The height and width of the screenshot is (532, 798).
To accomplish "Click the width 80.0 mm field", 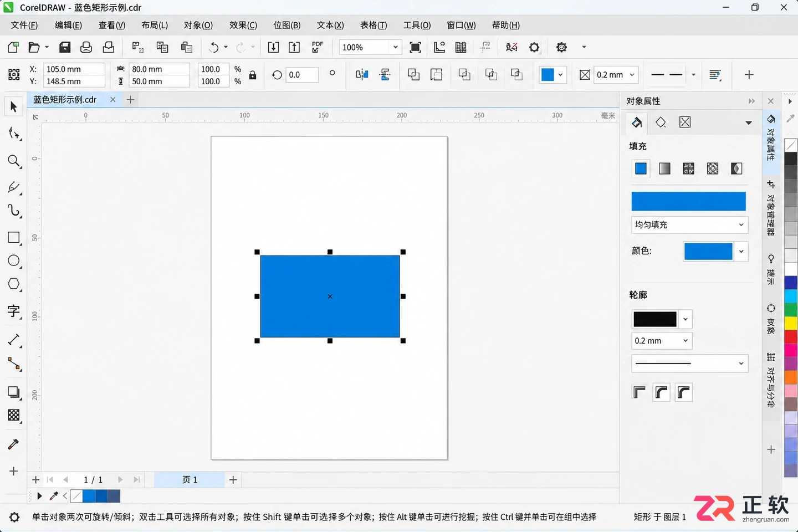I will (160, 69).
